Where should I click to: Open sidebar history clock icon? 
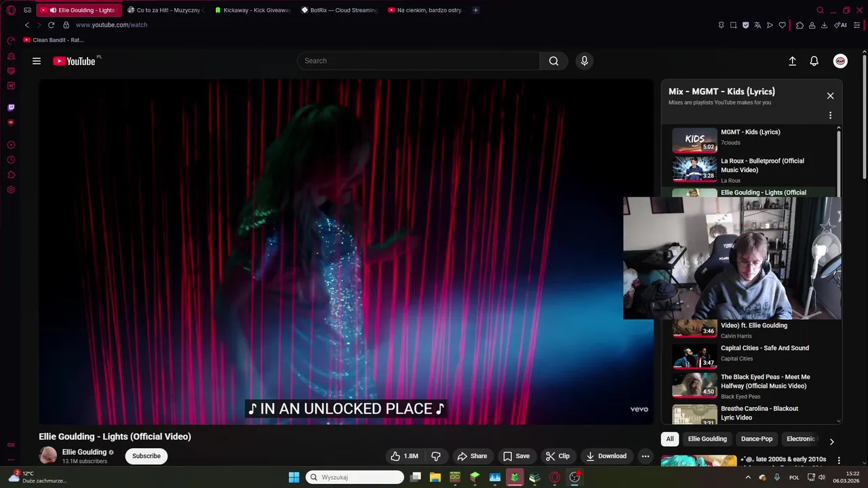[x=11, y=160]
